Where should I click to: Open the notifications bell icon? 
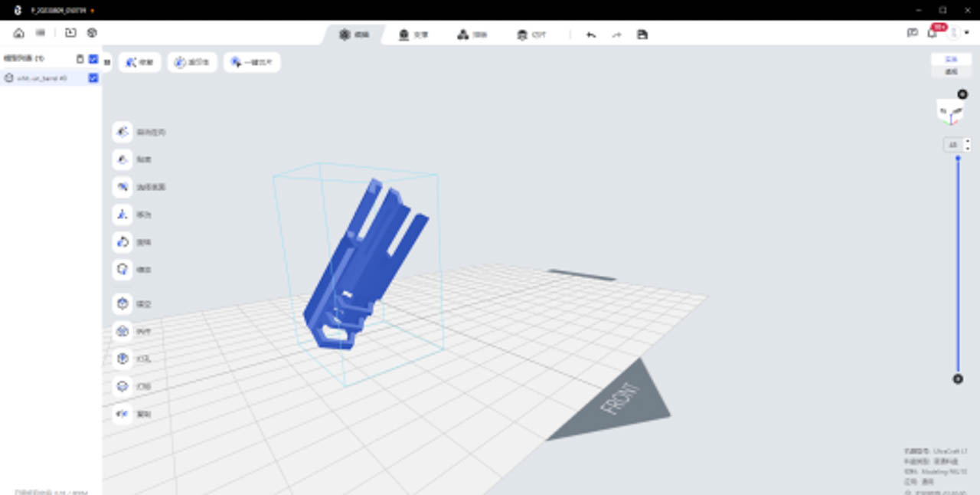[932, 33]
